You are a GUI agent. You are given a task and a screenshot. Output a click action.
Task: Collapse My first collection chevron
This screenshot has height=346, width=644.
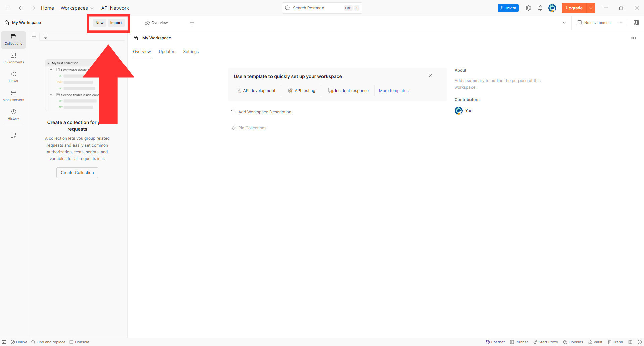click(48, 63)
